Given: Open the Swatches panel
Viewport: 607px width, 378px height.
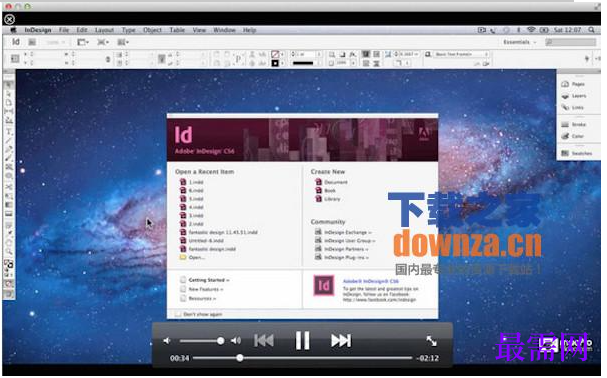Looking at the screenshot, I should click(x=577, y=153).
